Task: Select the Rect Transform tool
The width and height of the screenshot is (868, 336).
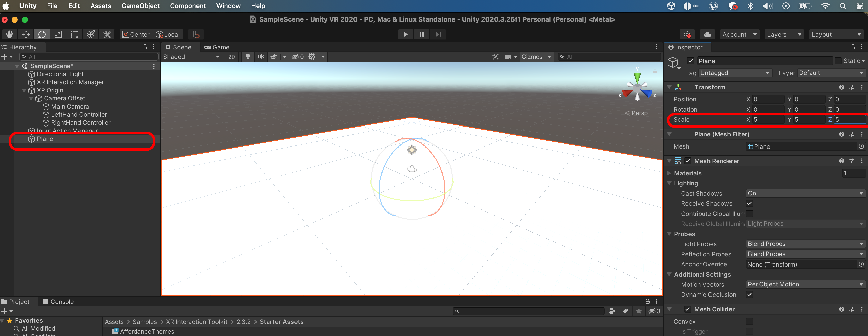Action: coord(74,34)
